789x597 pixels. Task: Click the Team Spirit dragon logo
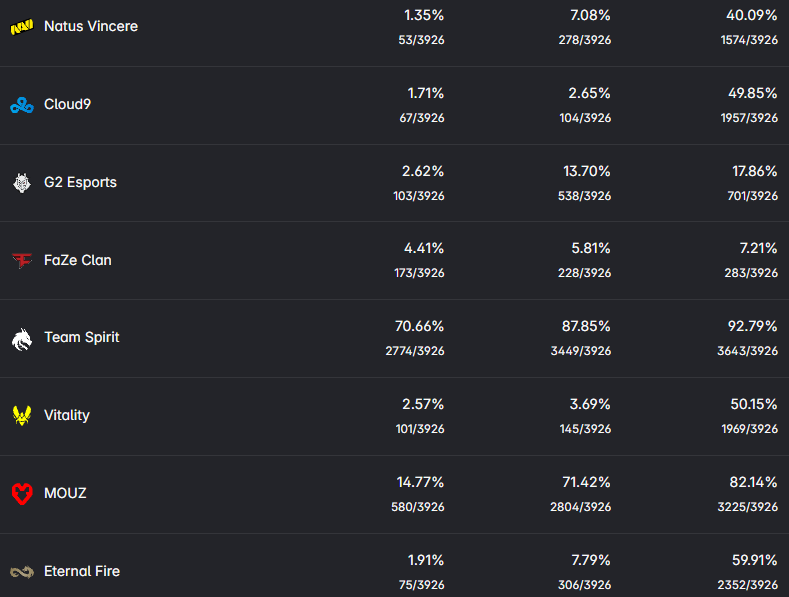(21, 338)
